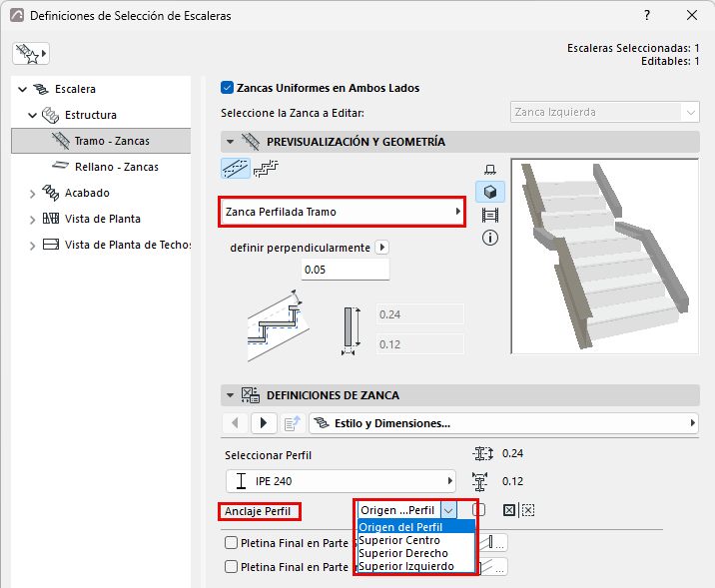Collapse the Previsualización y Geometría panel
715x588 pixels.
pos(231,142)
